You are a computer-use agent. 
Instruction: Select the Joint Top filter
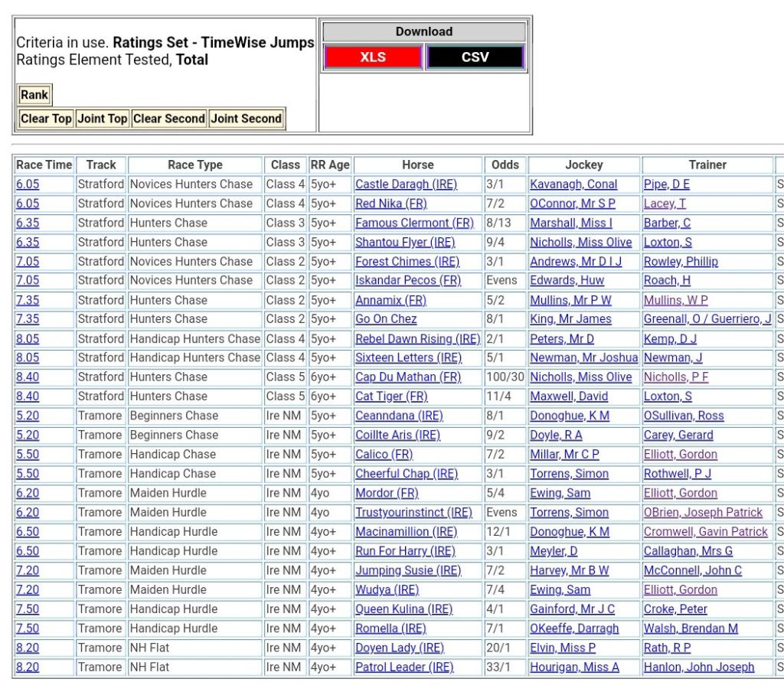102,119
